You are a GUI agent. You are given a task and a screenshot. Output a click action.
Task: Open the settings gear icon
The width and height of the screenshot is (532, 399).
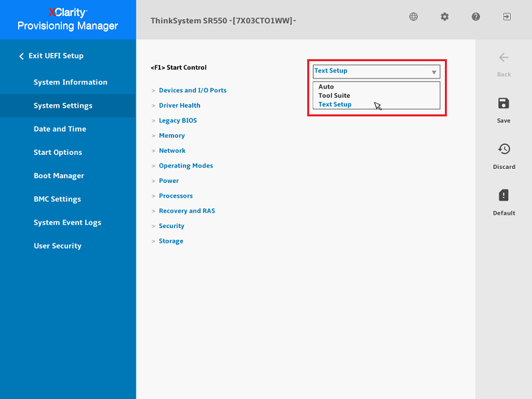(445, 17)
